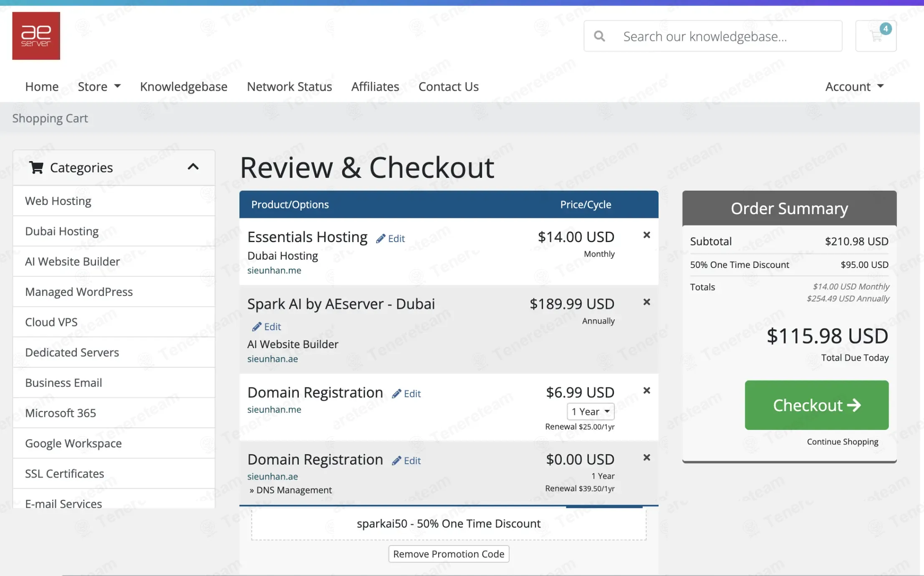Click sieunhan.me under Essentials Hosting

pos(274,270)
